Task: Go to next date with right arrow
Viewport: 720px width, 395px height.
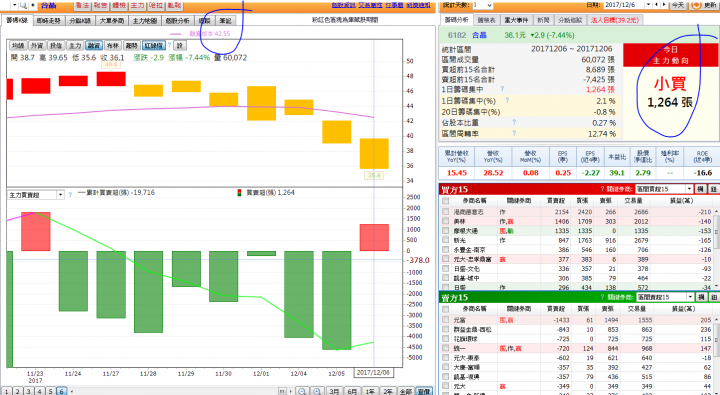Action: 664,5
